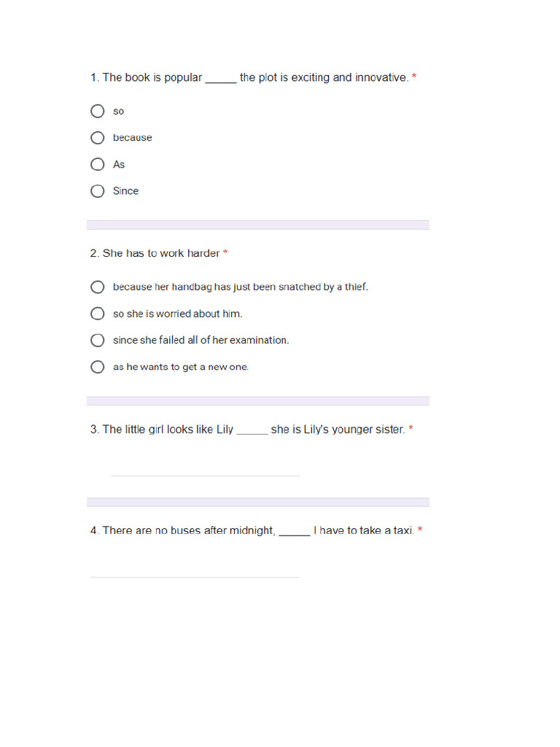Viewport: 560px width, 747px height.
Task: Pick 'since she failed all of her examination'
Action: click(x=98, y=340)
